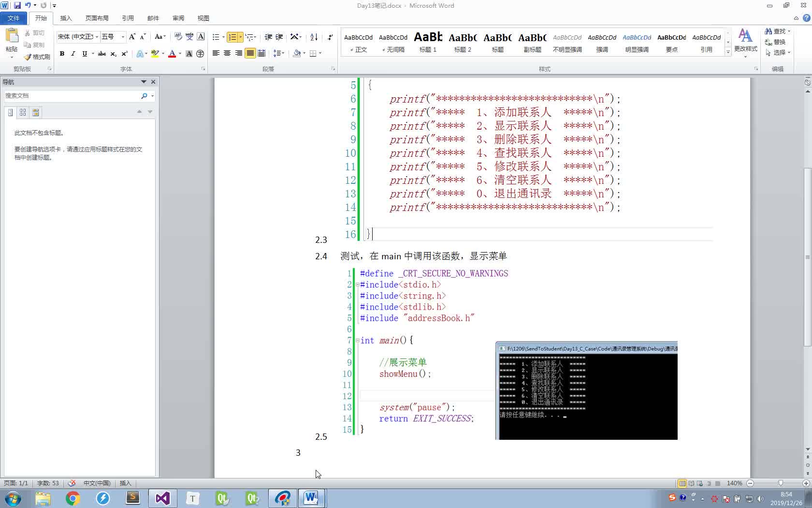Viewport: 812px width, 508px height.
Task: Click the Save icon in quick access toolbar
Action: [x=17, y=5]
